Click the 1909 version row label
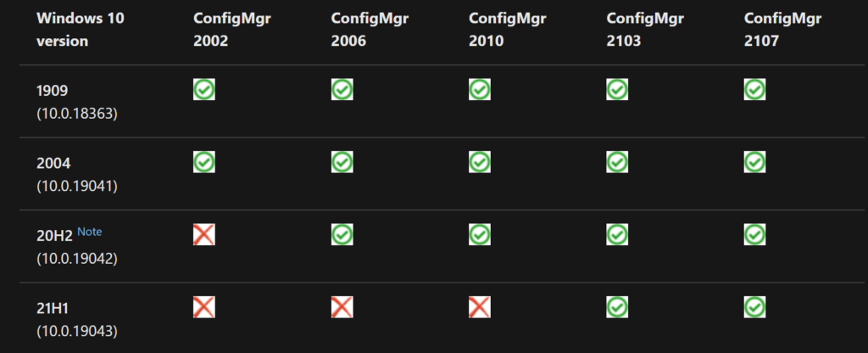The height and width of the screenshot is (353, 868). (x=52, y=91)
